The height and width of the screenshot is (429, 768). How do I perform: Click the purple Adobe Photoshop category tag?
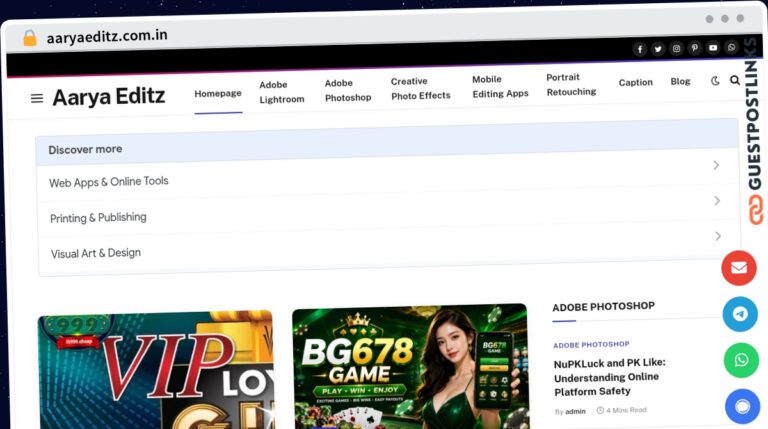(591, 345)
